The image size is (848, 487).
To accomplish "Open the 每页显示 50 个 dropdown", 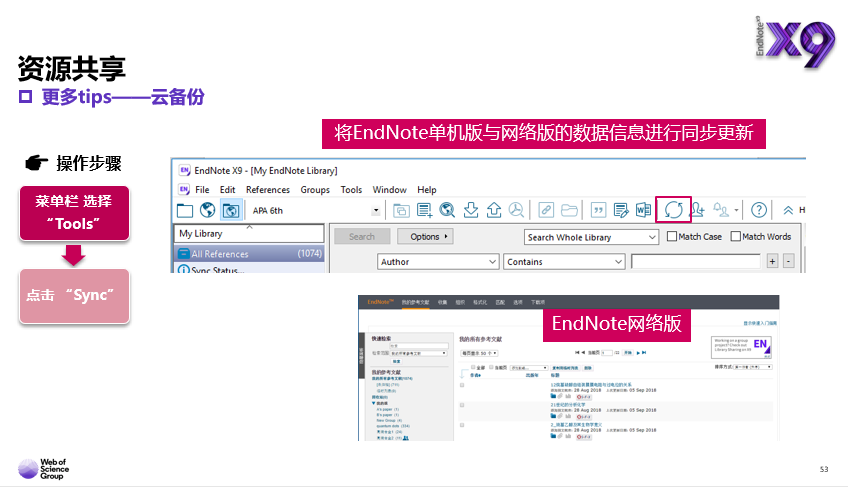I will pos(479,353).
